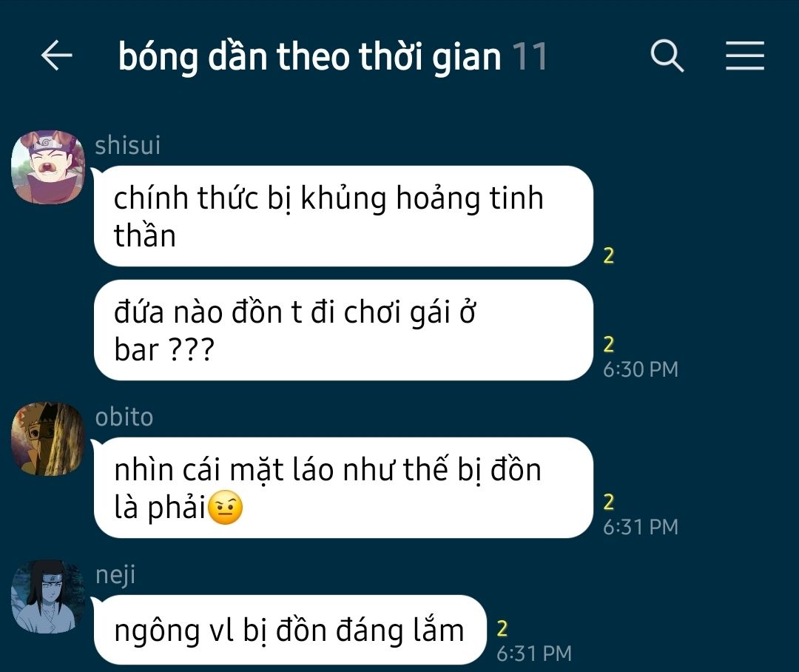Select the 'chính thức bị khủng hoảng' message
The width and height of the screenshot is (799, 672).
coord(343,216)
